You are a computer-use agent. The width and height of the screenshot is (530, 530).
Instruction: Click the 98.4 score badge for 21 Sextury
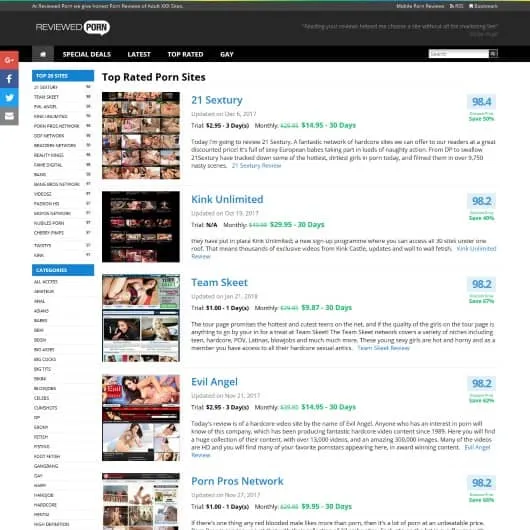tap(481, 101)
